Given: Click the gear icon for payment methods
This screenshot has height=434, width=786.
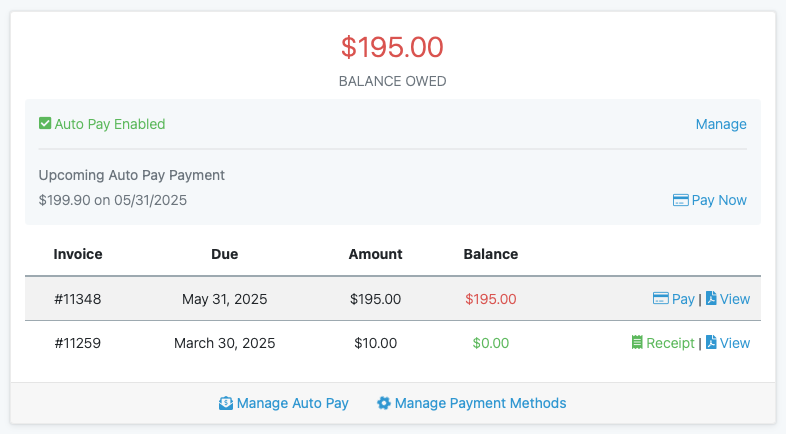Looking at the screenshot, I should pyautogui.click(x=383, y=403).
